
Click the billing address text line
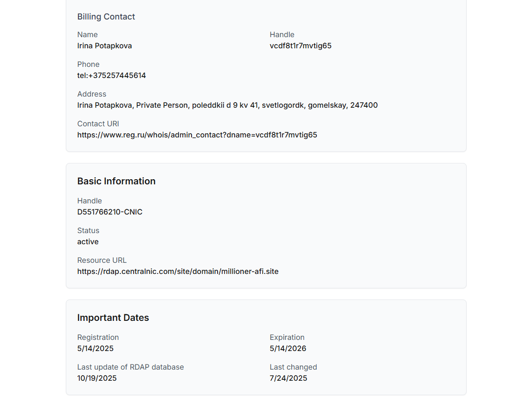pyautogui.click(x=227, y=105)
